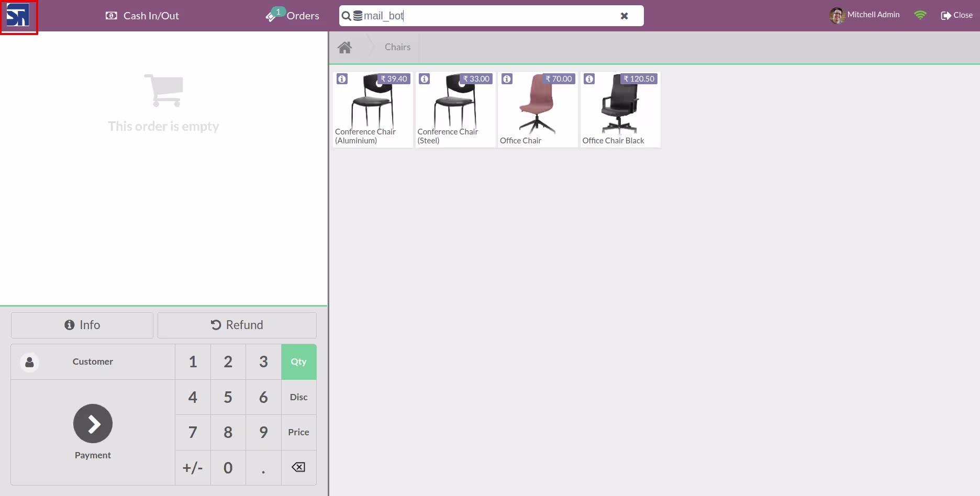This screenshot has height=496, width=980.
Task: Show info for Office Chair Black
Action: coord(589,79)
